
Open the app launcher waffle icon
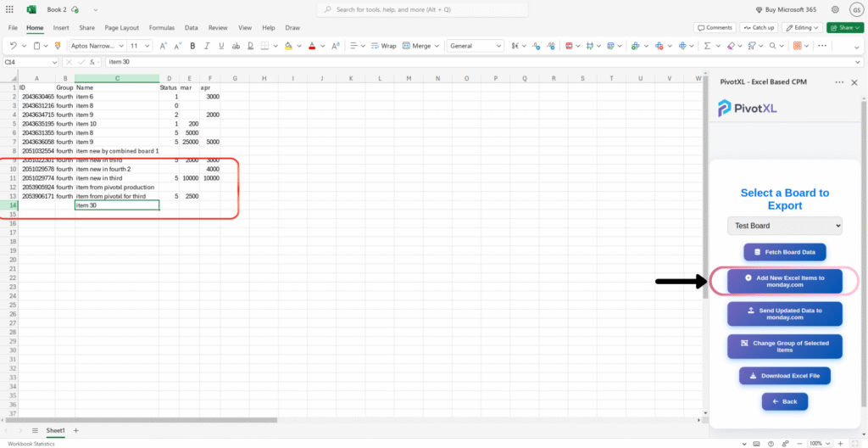(9, 9)
